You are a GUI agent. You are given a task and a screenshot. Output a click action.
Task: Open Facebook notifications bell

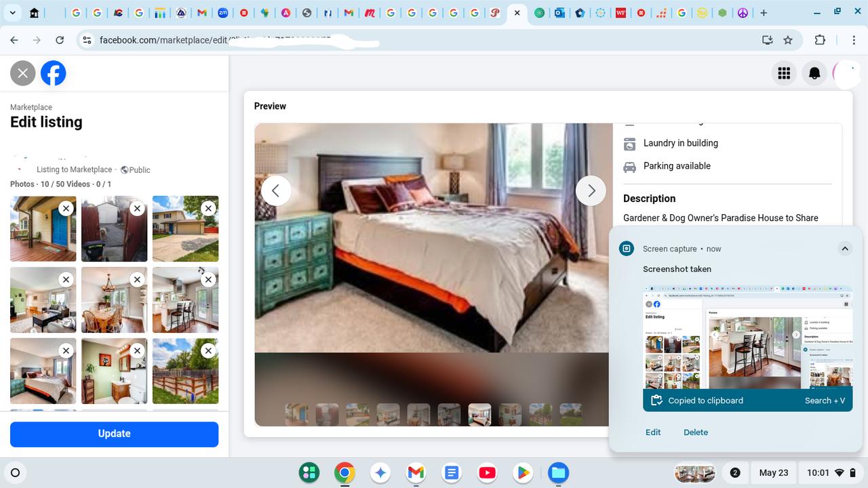coord(814,73)
